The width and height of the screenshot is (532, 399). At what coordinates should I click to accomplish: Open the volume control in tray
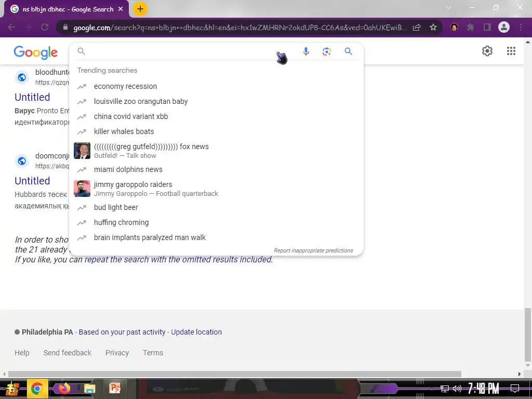click(x=457, y=389)
